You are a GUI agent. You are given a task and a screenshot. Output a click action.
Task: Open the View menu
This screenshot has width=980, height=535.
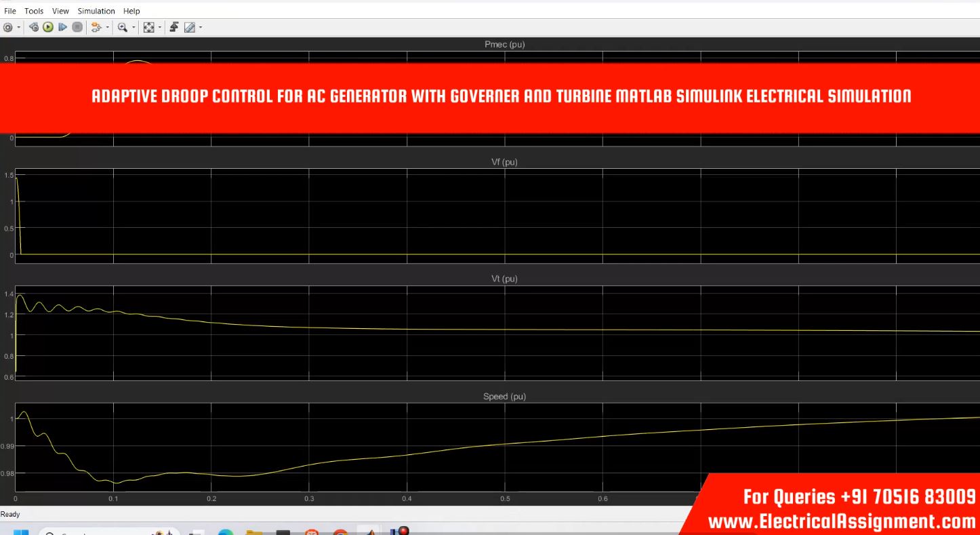[x=60, y=11]
